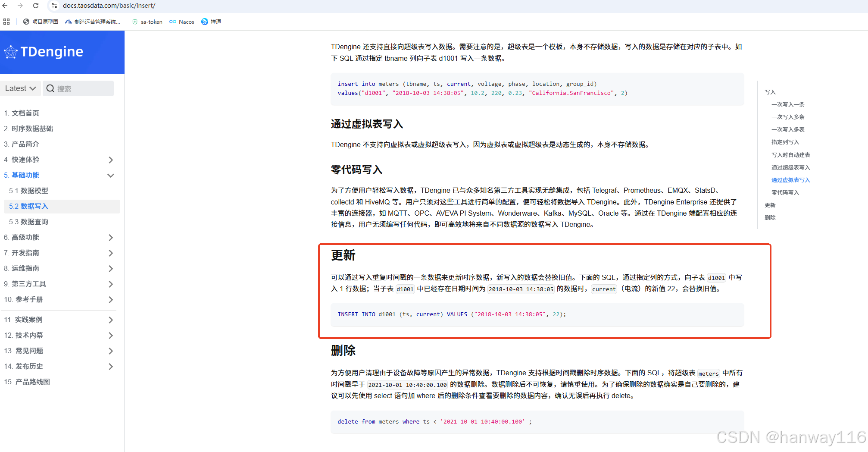Click the 删除 section heading
The height and width of the screenshot is (452, 868).
point(343,351)
